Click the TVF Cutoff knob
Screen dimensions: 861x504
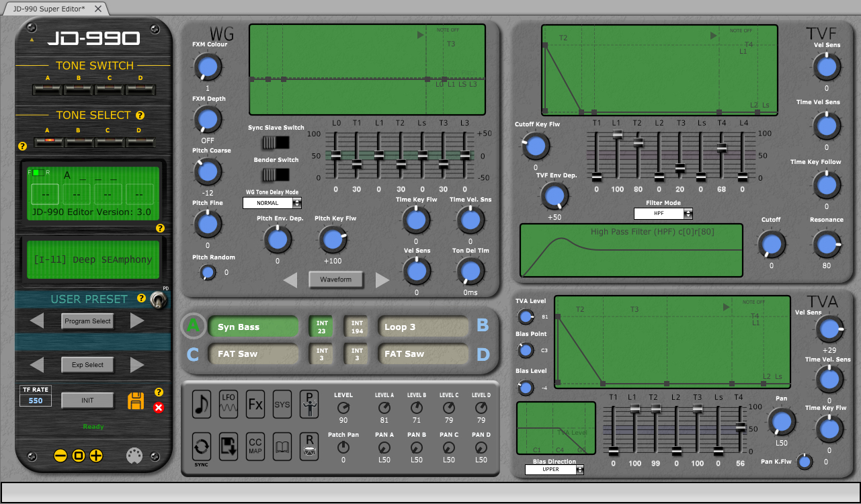(771, 244)
